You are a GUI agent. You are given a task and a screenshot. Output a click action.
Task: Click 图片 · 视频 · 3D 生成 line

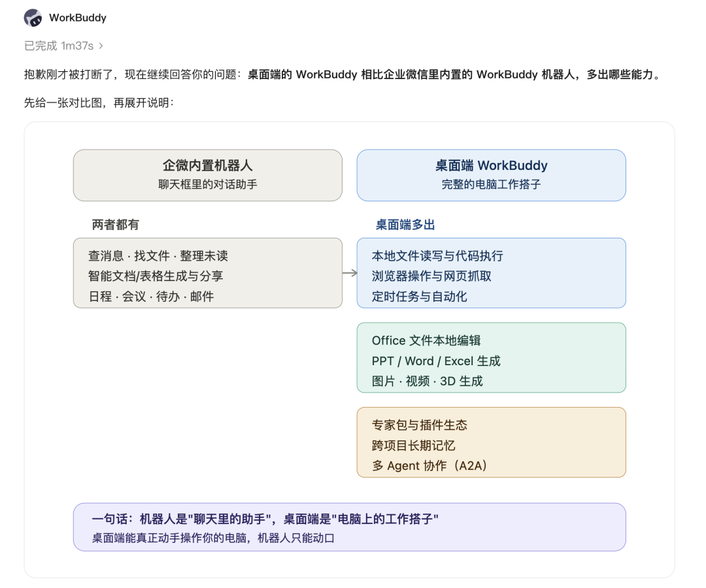point(428,381)
